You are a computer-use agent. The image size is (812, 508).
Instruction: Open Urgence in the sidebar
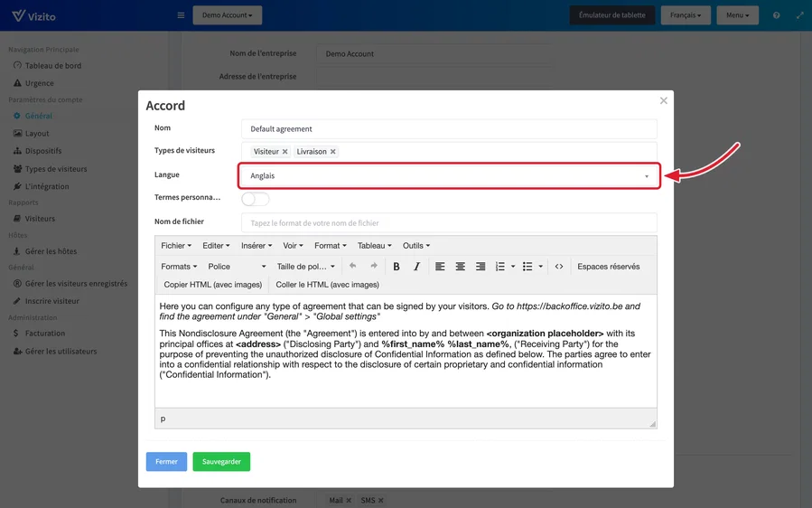coord(33,83)
